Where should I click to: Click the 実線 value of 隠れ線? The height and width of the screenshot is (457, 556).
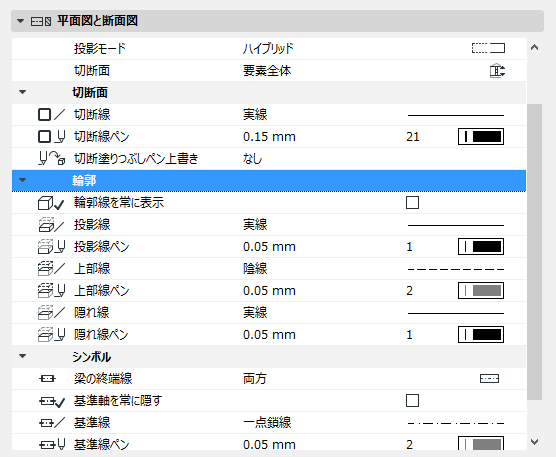tap(255, 313)
